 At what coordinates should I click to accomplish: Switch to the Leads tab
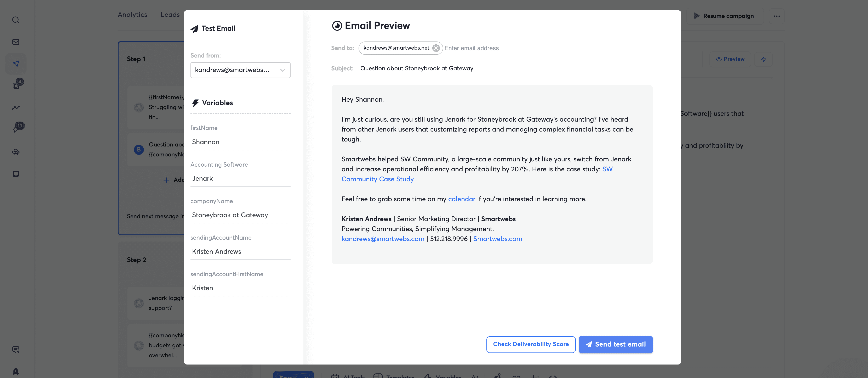pyautogui.click(x=170, y=15)
